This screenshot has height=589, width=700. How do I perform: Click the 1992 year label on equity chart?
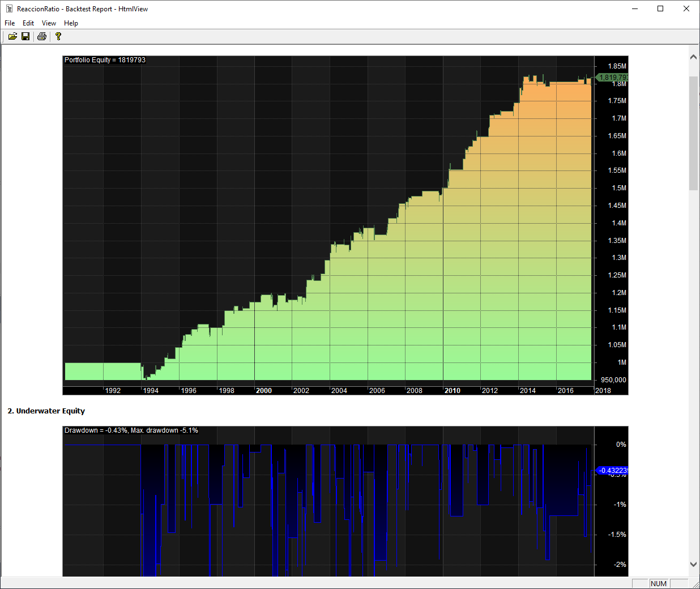[x=113, y=391]
